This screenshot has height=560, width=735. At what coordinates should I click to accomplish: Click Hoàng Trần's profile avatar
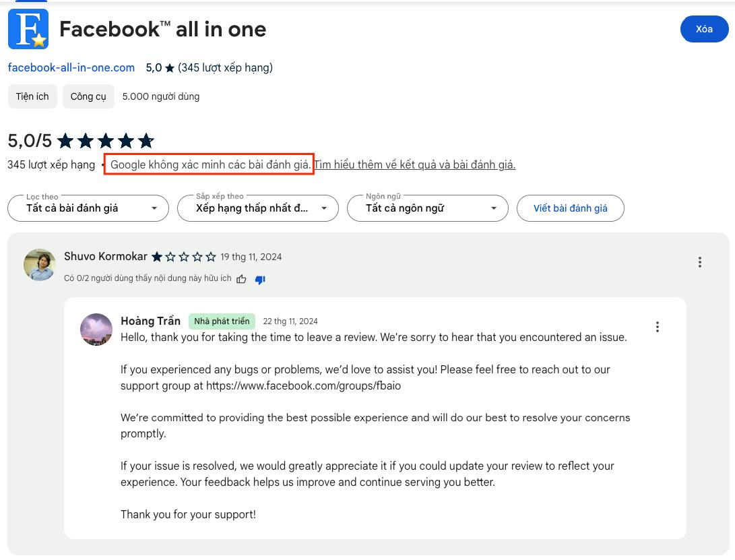tap(96, 330)
